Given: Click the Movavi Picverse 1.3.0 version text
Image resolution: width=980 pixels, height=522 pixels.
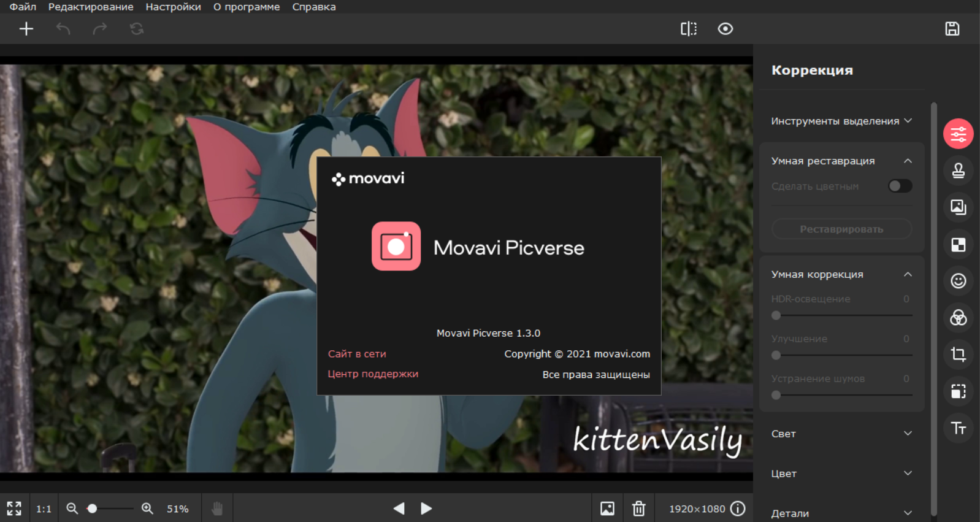Looking at the screenshot, I should (488, 333).
